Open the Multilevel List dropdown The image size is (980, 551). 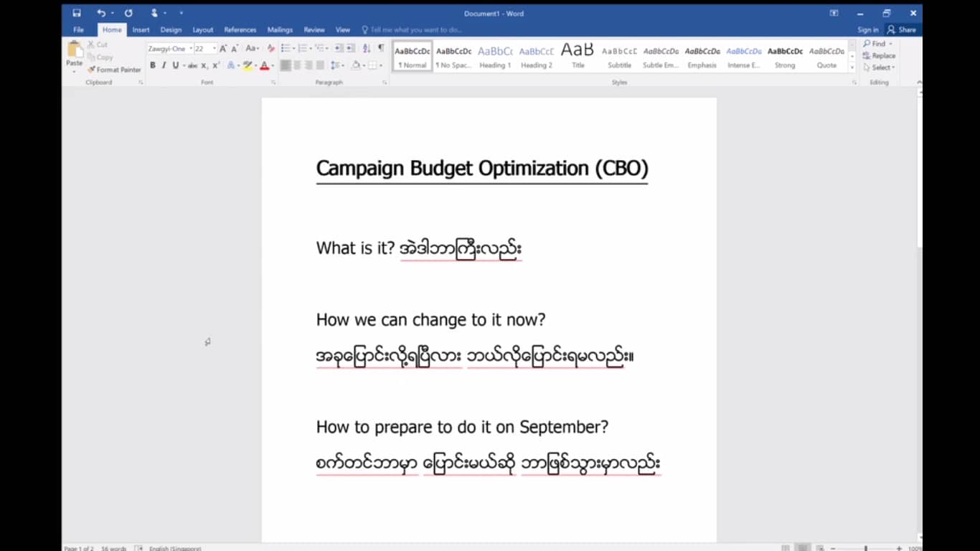327,48
